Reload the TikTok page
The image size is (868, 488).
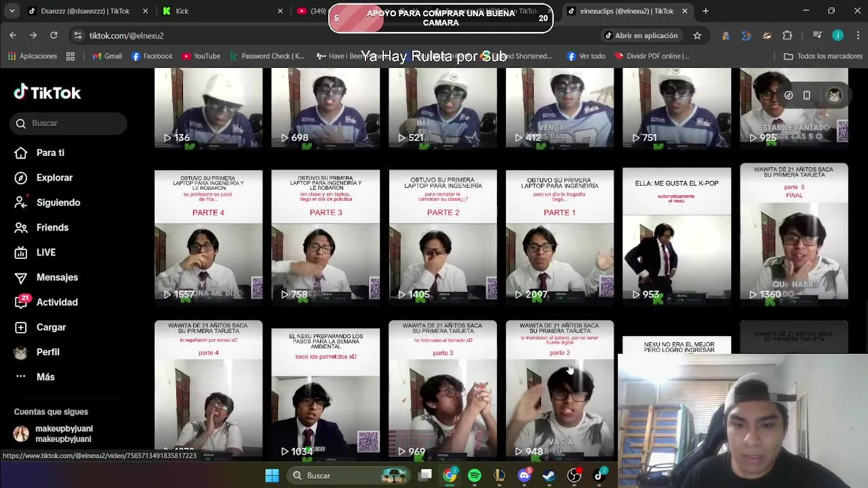point(54,35)
